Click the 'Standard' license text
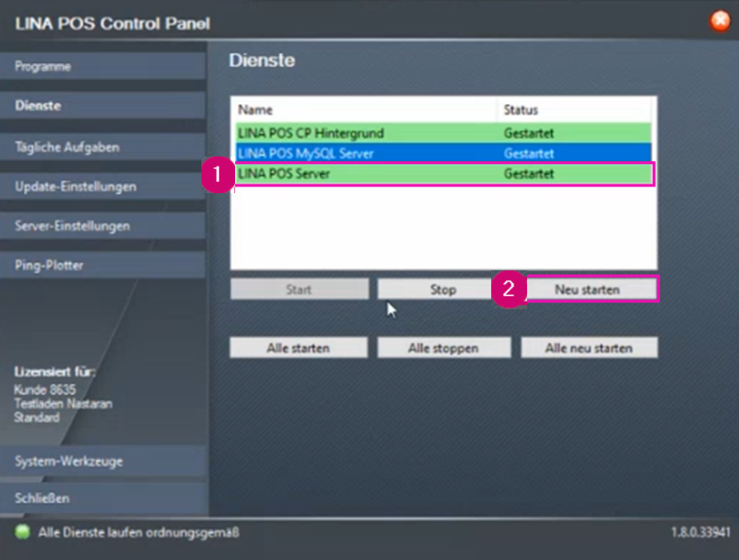This screenshot has height=560, width=739. [x=37, y=417]
